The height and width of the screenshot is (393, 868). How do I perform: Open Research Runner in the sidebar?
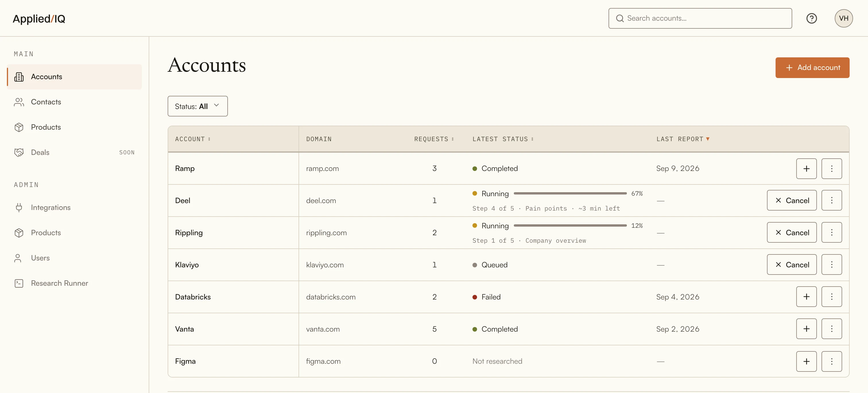[74, 283]
